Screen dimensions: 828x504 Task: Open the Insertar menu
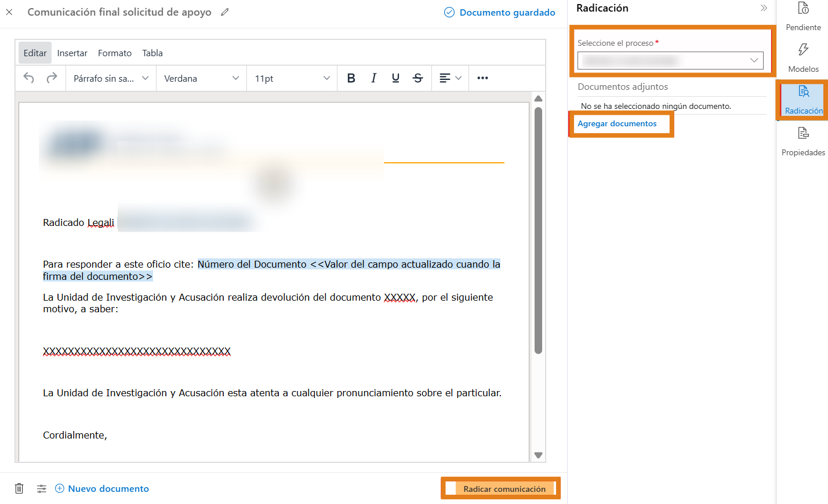(x=72, y=53)
